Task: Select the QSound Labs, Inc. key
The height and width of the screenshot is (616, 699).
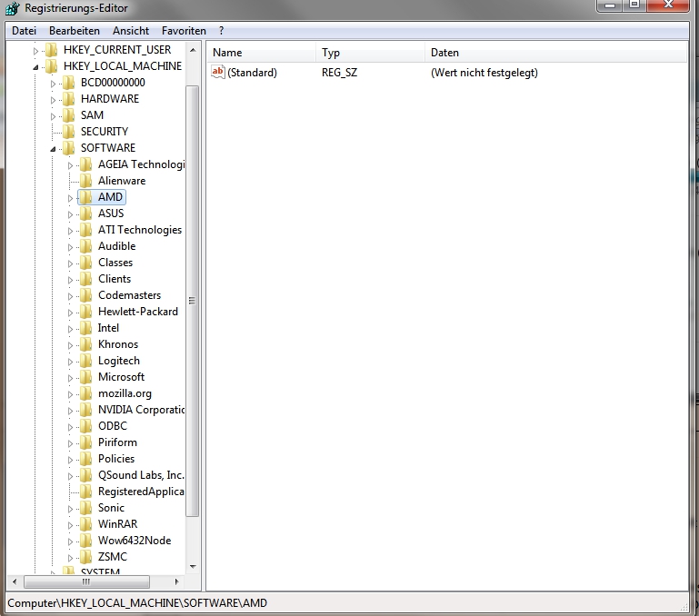Action: coord(141,475)
